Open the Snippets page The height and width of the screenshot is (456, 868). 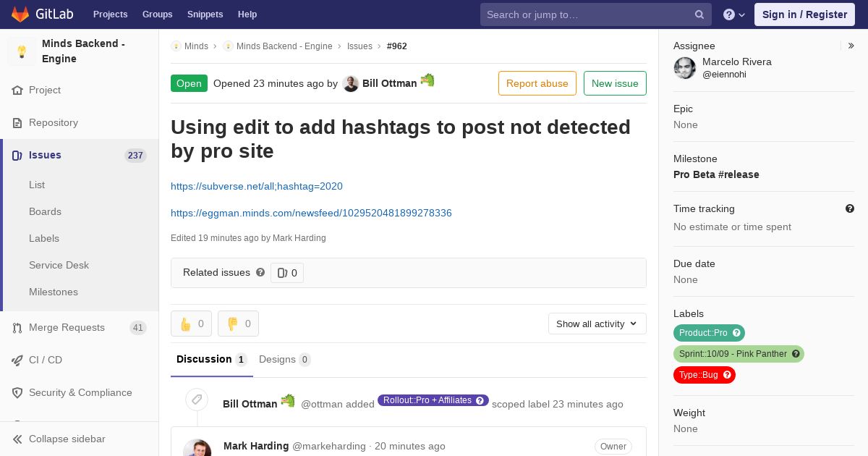point(205,14)
